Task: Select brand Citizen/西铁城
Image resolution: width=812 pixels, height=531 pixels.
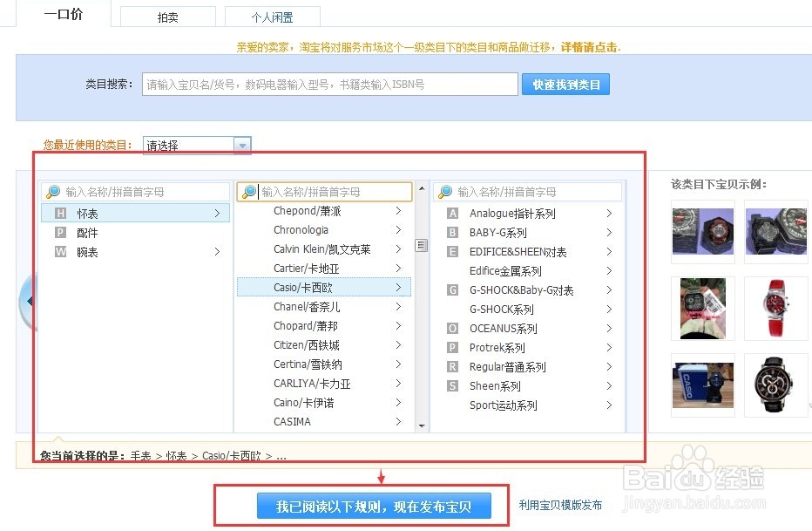Action: [x=324, y=345]
